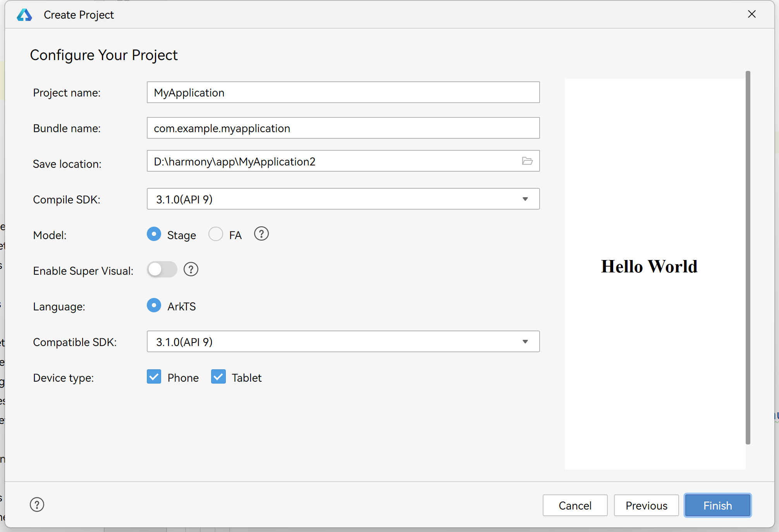
Task: Click the folder browse icon for Save location
Action: (x=527, y=161)
